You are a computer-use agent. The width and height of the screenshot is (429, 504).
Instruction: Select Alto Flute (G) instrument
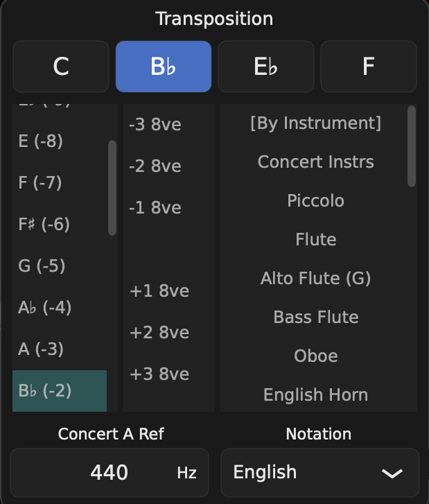(315, 278)
